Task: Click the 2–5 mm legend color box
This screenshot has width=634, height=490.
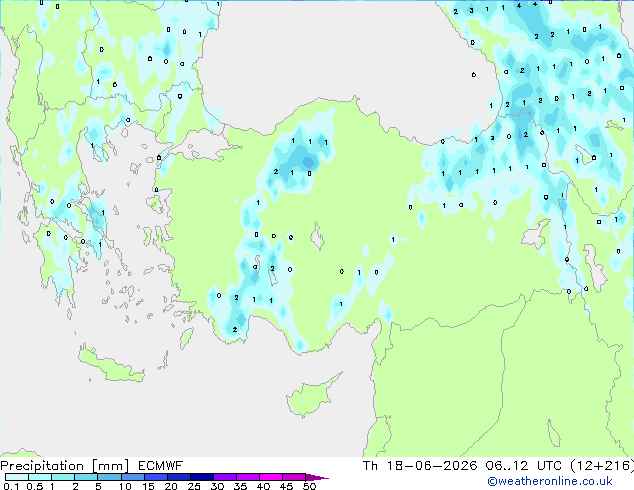Action: point(86,477)
